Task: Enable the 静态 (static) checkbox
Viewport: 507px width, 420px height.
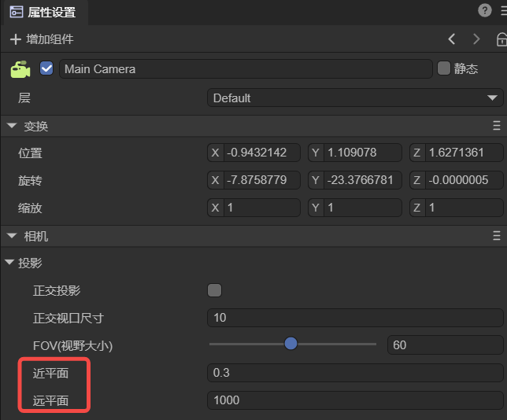Action: [x=444, y=68]
